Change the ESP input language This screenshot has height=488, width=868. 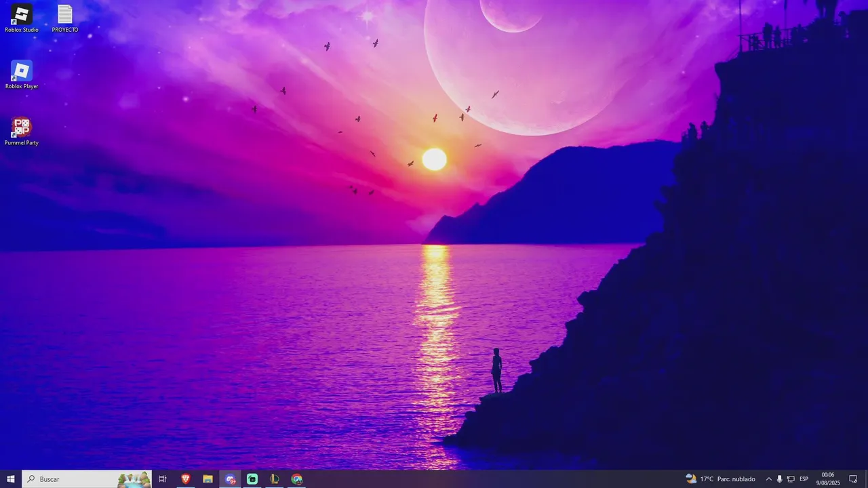(x=804, y=479)
